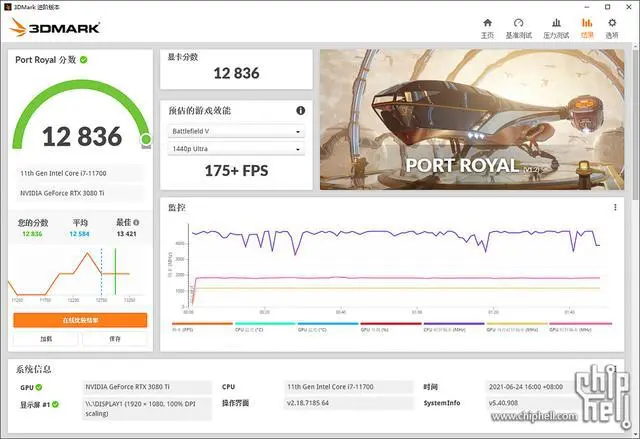Click the date 2021-06-24 16:00 +08:00

pos(526,387)
